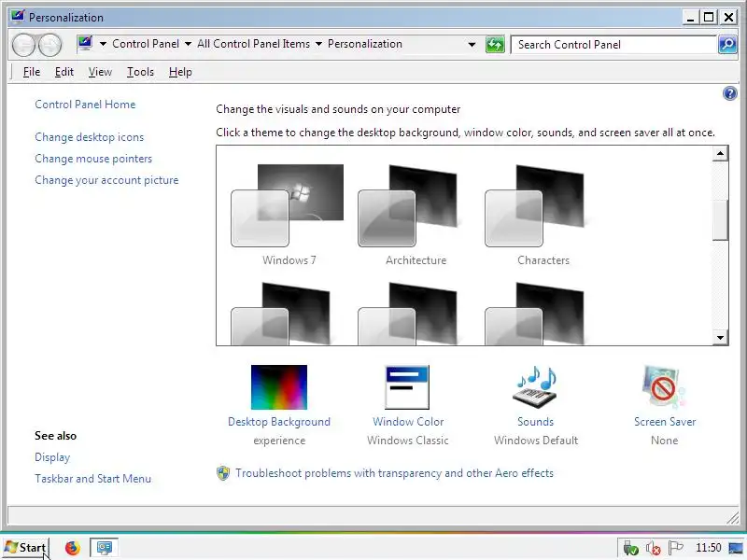
Task: Click into the Search Control Panel field
Action: 613,45
